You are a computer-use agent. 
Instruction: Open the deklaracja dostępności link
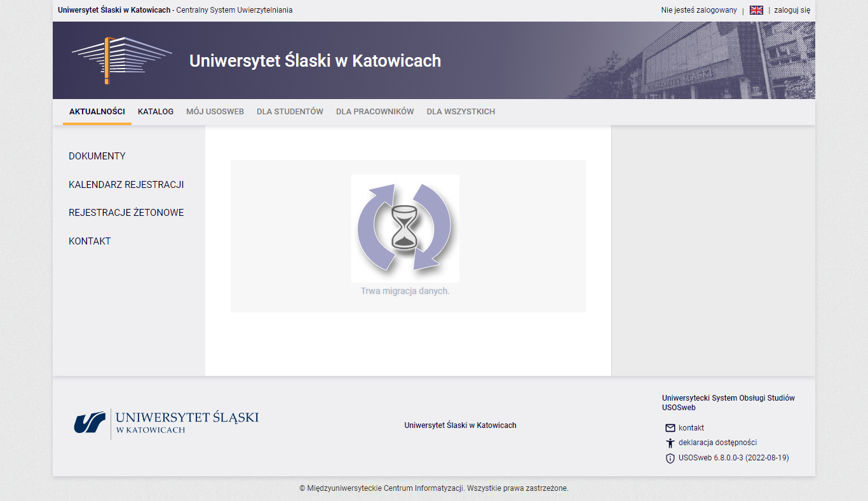click(x=717, y=443)
